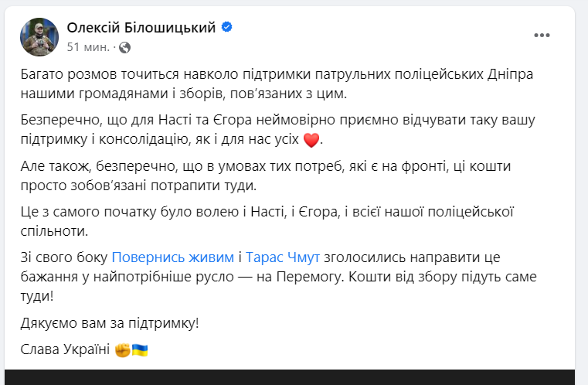
Task: Click the raised fist emoji
Action: point(122,350)
